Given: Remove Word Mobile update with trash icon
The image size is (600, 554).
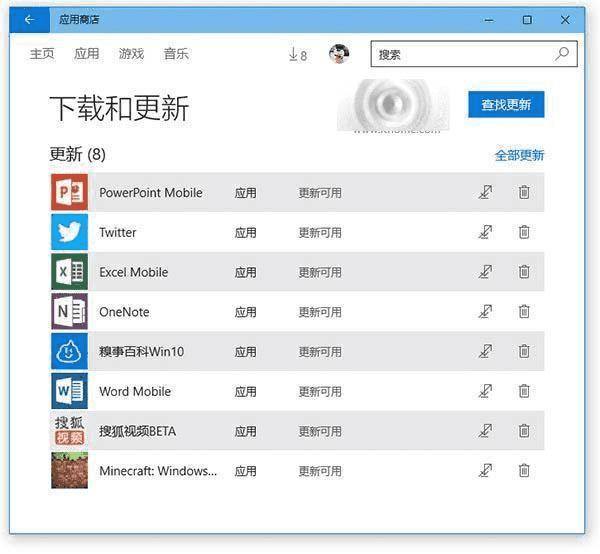Looking at the screenshot, I should pos(524,391).
